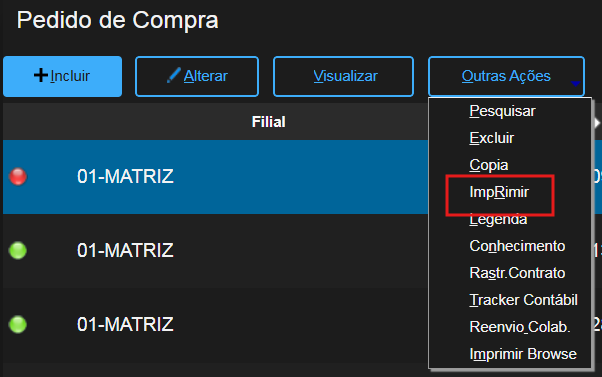Select Reenvio Colab. from the menu
This screenshot has width=602, height=377.
click(x=520, y=327)
